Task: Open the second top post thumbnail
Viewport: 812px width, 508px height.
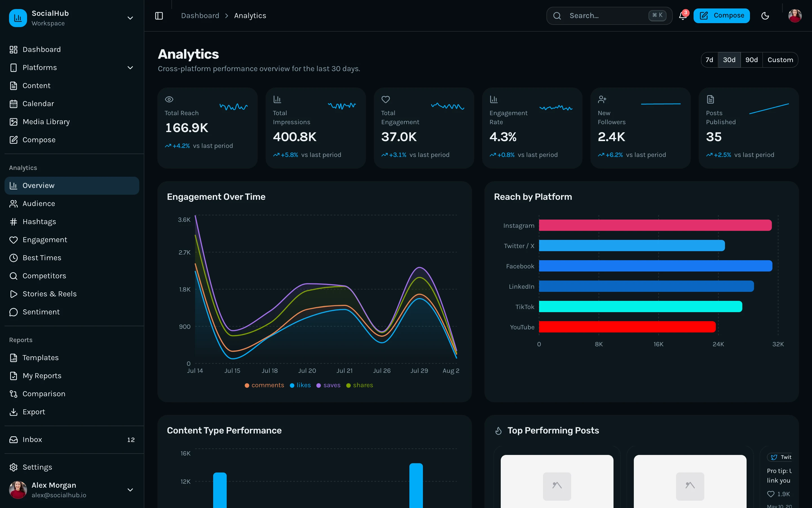Action: (690, 481)
